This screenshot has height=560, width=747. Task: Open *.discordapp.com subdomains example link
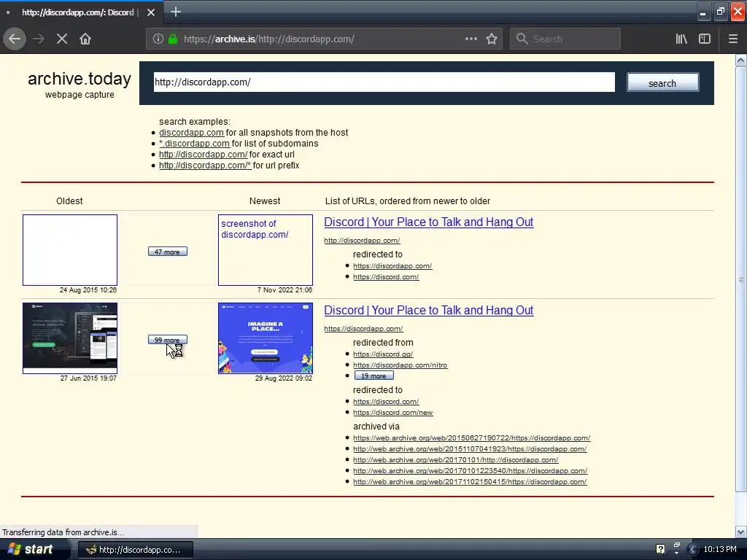[194, 144]
